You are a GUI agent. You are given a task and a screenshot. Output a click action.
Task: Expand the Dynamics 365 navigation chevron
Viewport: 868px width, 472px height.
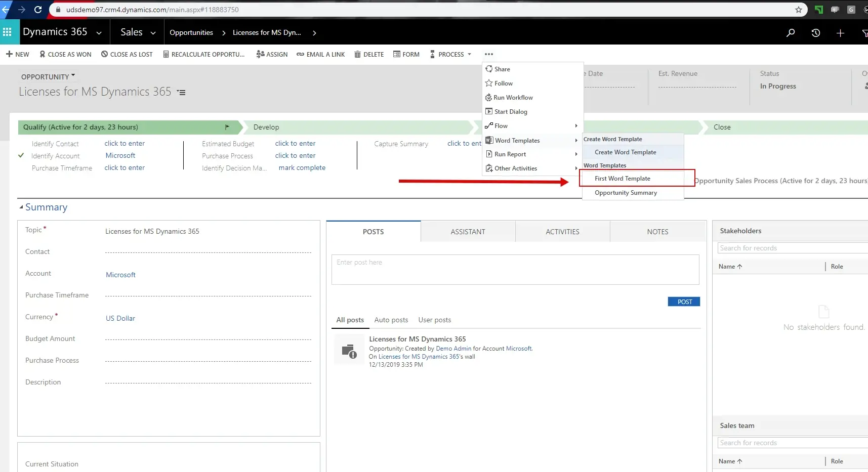tap(99, 33)
